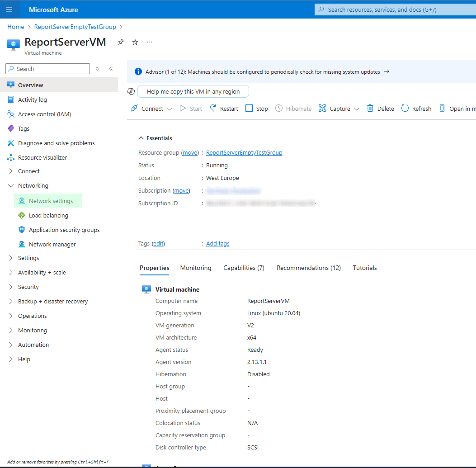This screenshot has width=476, height=468.
Task: Delete the VM using trash icon
Action: (370, 109)
